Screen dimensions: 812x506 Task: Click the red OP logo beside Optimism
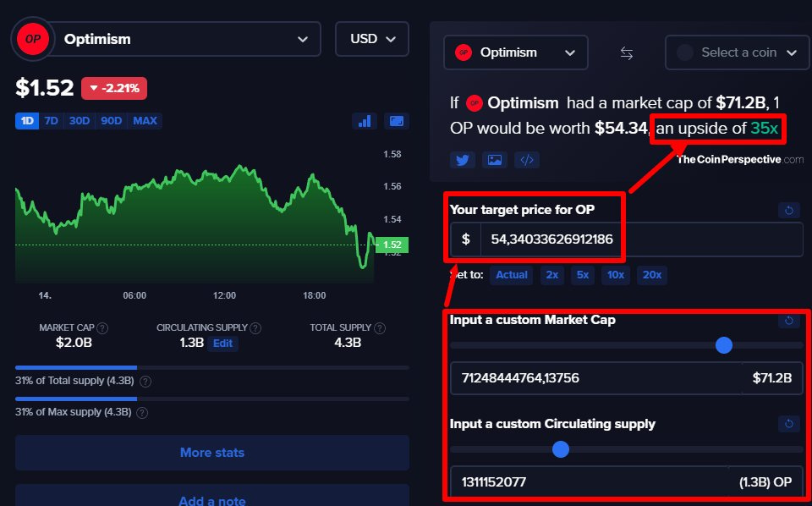pos(33,39)
